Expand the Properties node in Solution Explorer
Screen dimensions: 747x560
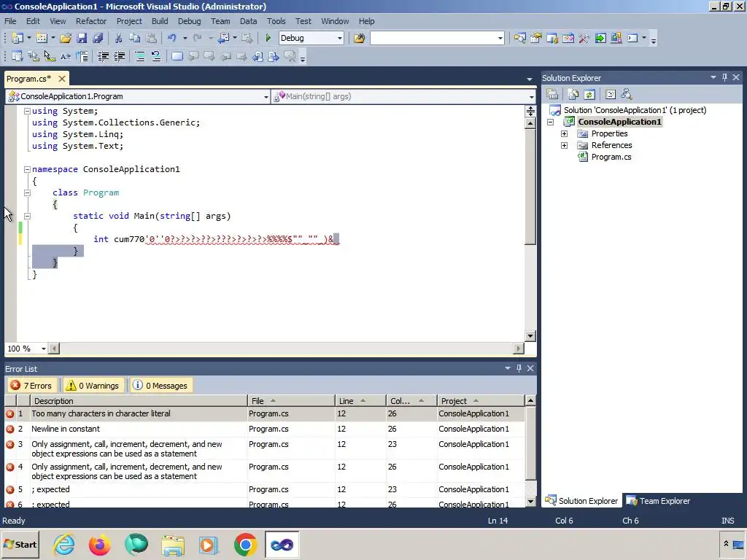pos(564,134)
